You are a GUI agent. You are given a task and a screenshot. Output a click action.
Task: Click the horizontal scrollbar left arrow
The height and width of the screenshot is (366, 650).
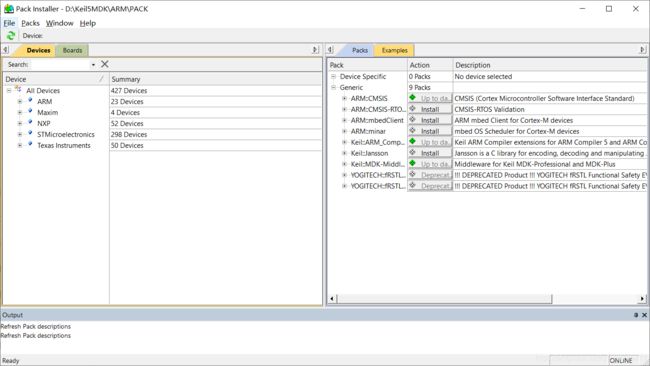click(x=332, y=298)
